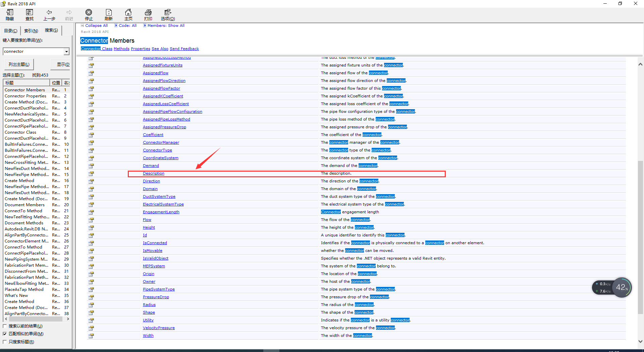Viewport: 644px width, 352px height.
Task: Open the Description property link
Action: click(154, 173)
